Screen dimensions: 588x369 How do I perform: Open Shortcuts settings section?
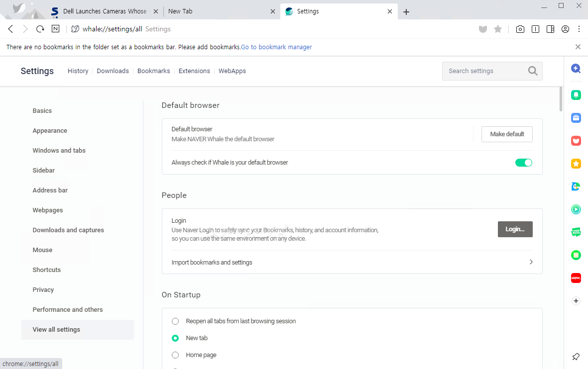(46, 270)
